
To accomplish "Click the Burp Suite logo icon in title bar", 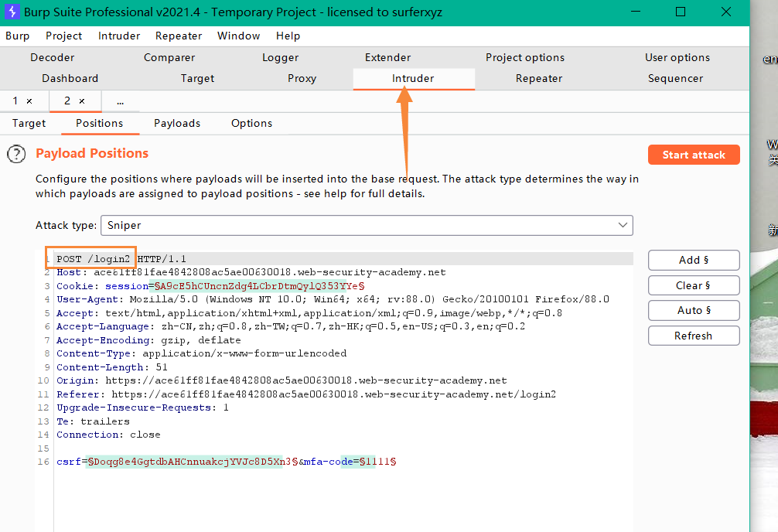I will tap(12, 12).
